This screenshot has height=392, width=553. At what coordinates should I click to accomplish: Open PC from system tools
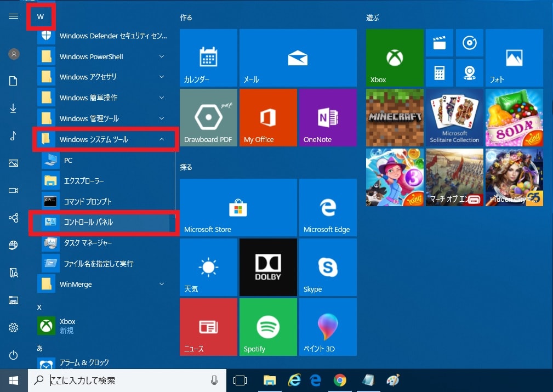click(x=106, y=160)
